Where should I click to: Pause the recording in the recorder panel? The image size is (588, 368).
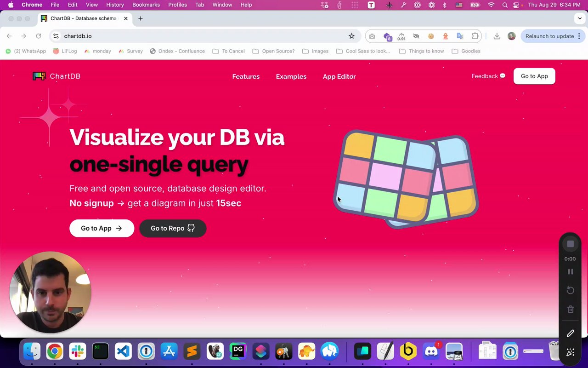coord(570,272)
